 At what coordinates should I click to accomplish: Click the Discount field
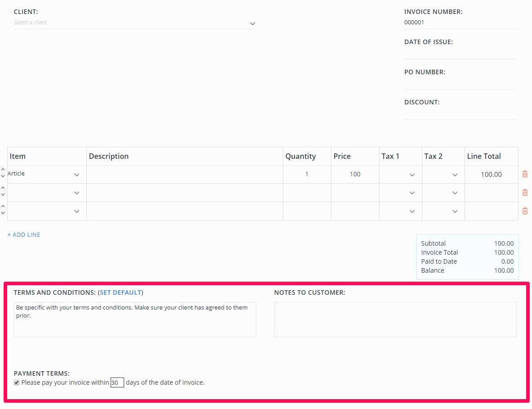point(460,114)
